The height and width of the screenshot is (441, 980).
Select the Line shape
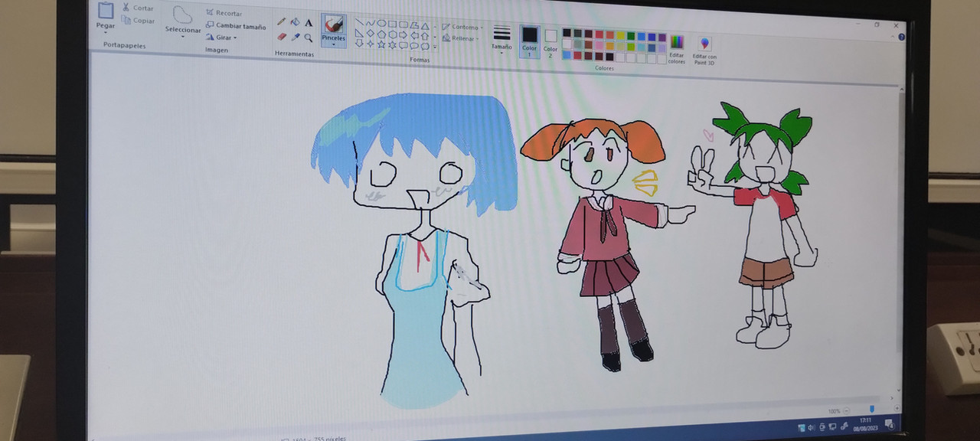point(359,21)
